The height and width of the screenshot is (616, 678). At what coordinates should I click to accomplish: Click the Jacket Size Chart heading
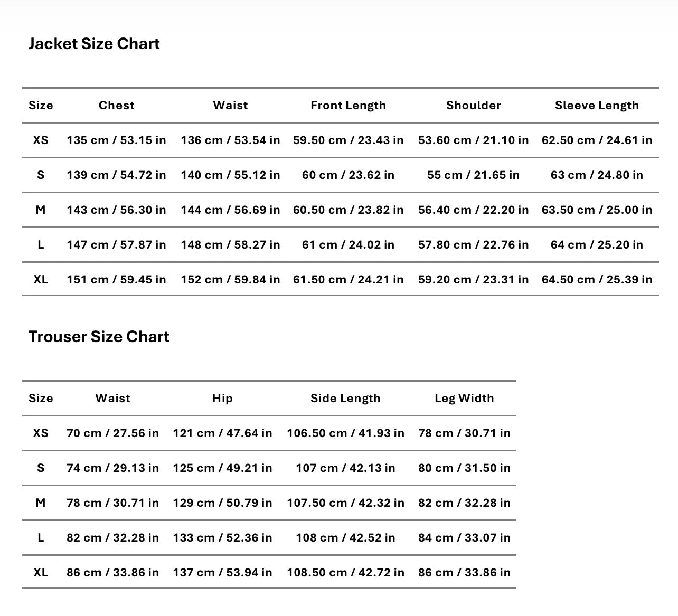tap(94, 44)
